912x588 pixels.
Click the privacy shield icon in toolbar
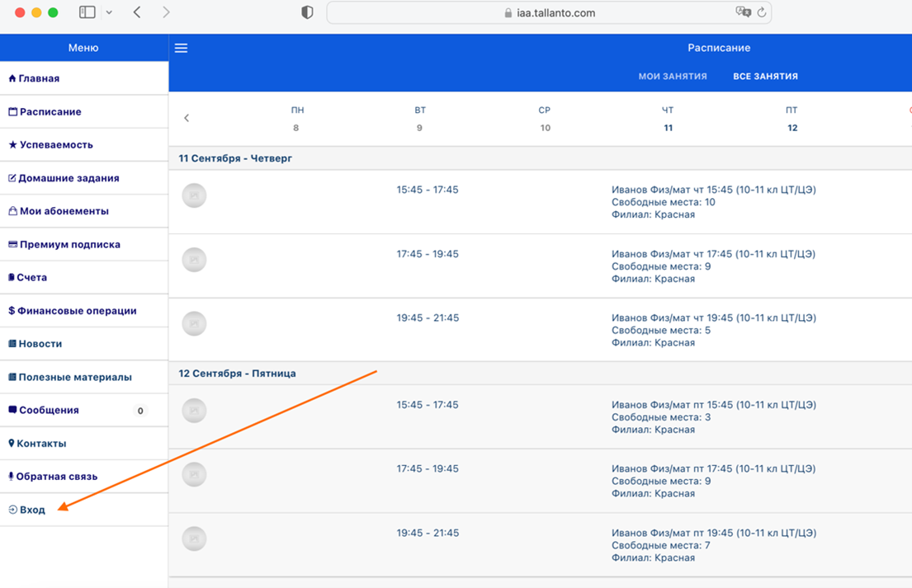pyautogui.click(x=307, y=12)
